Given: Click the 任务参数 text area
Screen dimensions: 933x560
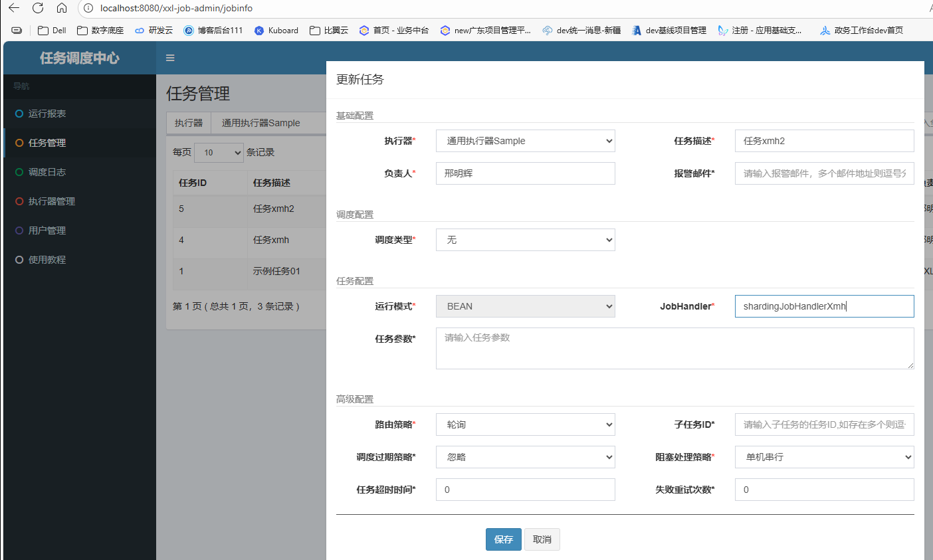Looking at the screenshot, I should [674, 348].
